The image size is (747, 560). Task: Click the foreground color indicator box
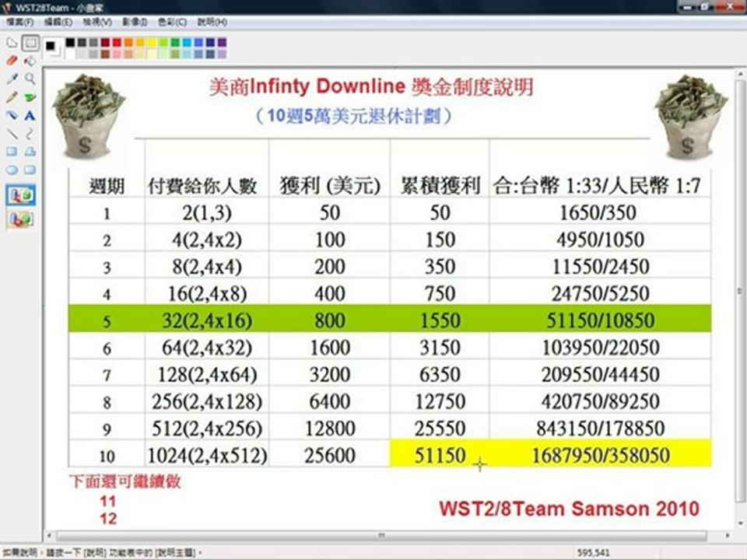pyautogui.click(x=50, y=46)
